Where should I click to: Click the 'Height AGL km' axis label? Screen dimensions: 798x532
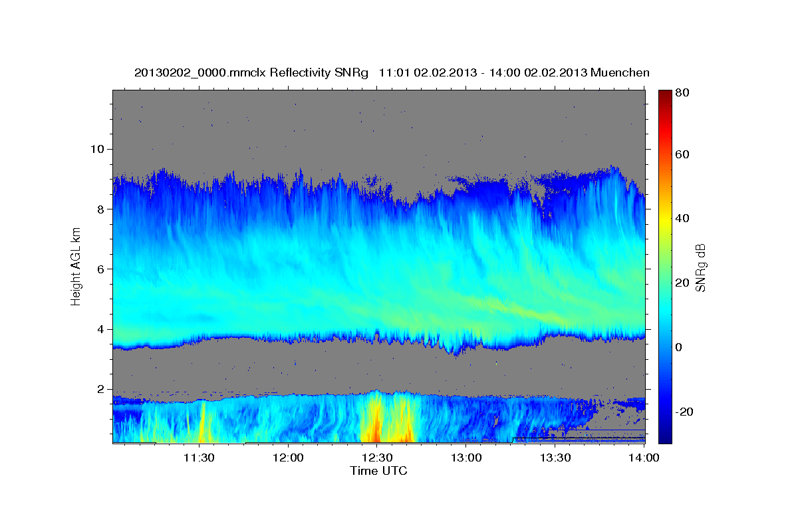click(x=76, y=266)
